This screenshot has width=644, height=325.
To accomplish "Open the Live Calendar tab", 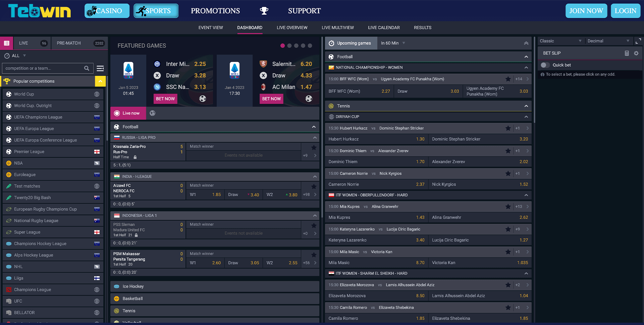I will (x=384, y=28).
